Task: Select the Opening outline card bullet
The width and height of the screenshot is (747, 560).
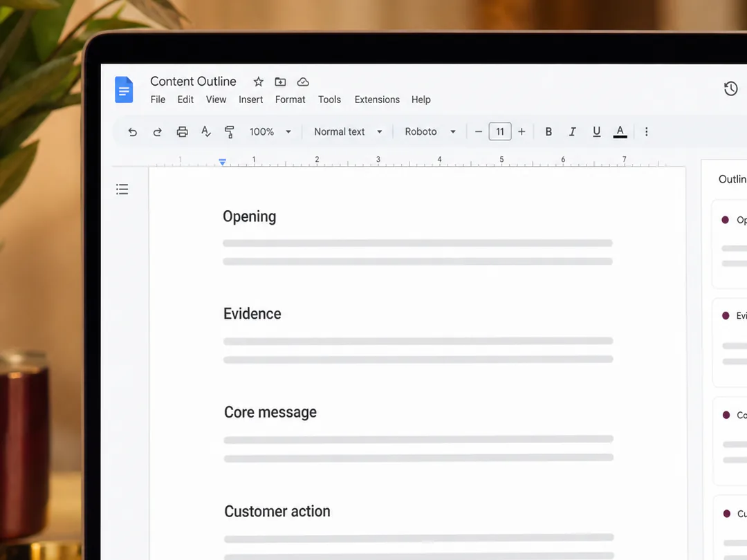Action: click(x=725, y=220)
